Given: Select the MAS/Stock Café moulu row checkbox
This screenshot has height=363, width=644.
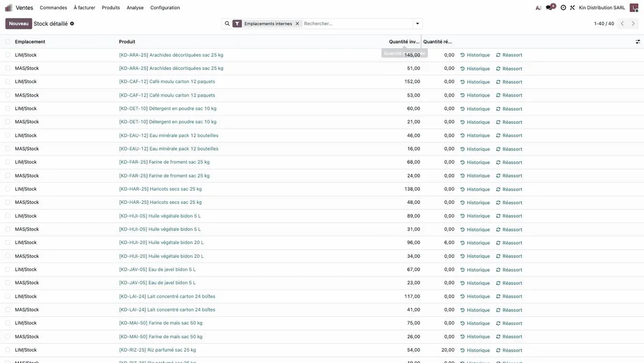Looking at the screenshot, I should (8, 95).
